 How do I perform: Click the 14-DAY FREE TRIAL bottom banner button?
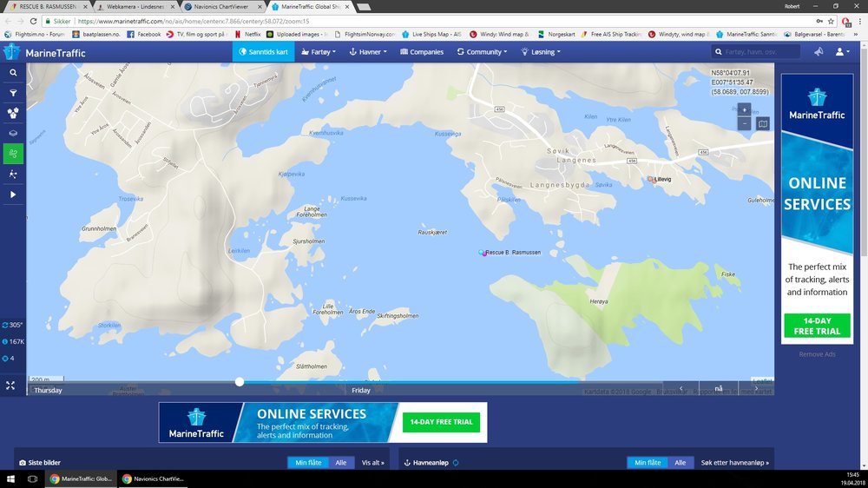click(441, 422)
